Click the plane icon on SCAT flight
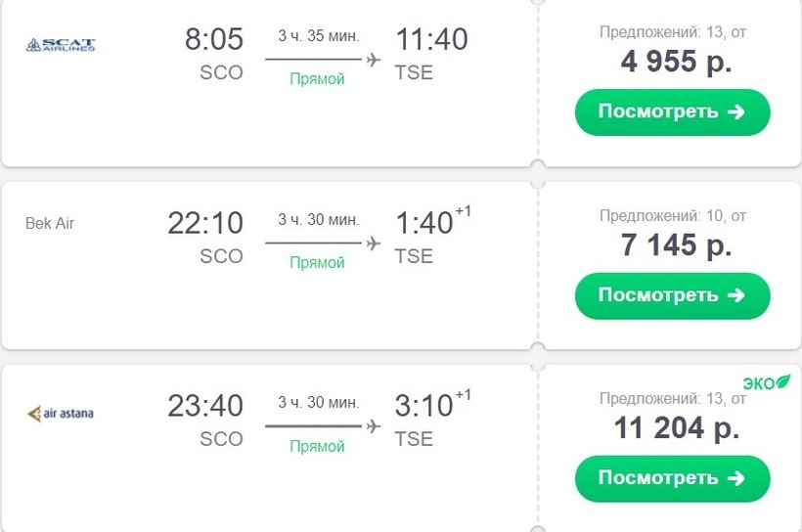 tap(373, 60)
